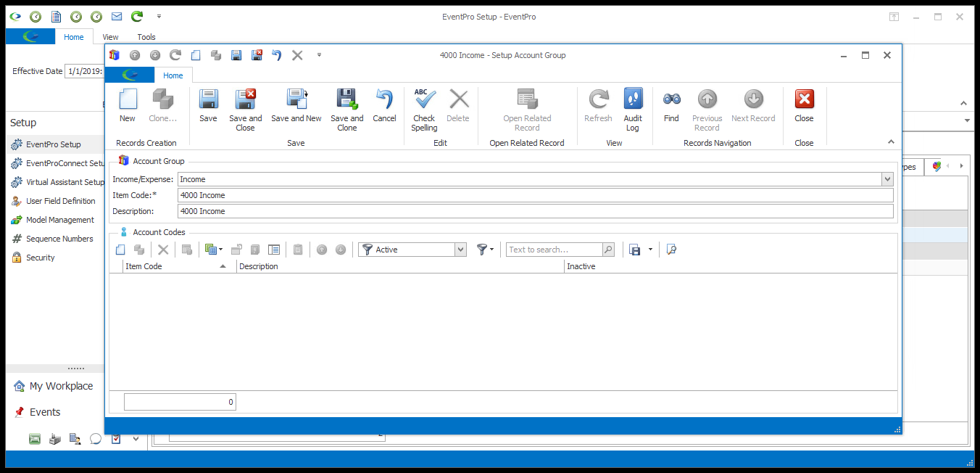The width and height of the screenshot is (980, 473).
Task: Click the Save ribbon button
Action: coord(208,106)
